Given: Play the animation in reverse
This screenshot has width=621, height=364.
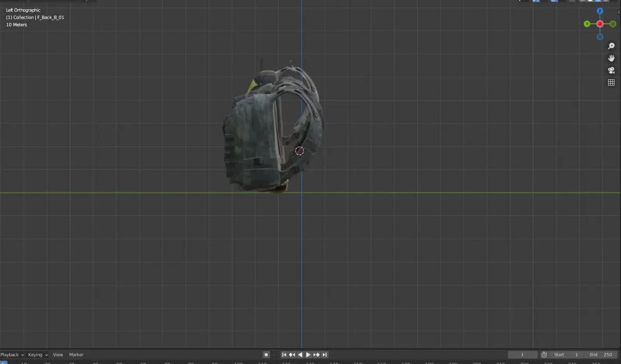Looking at the screenshot, I should (x=300, y=355).
